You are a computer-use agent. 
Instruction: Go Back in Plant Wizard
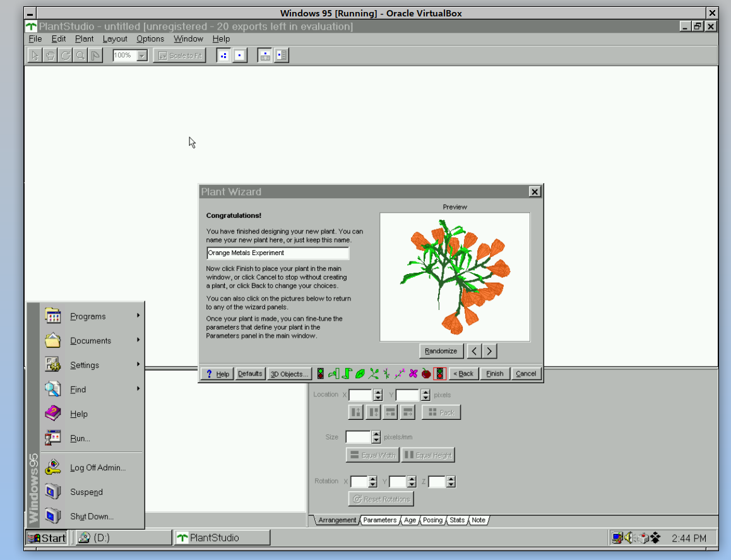point(463,374)
